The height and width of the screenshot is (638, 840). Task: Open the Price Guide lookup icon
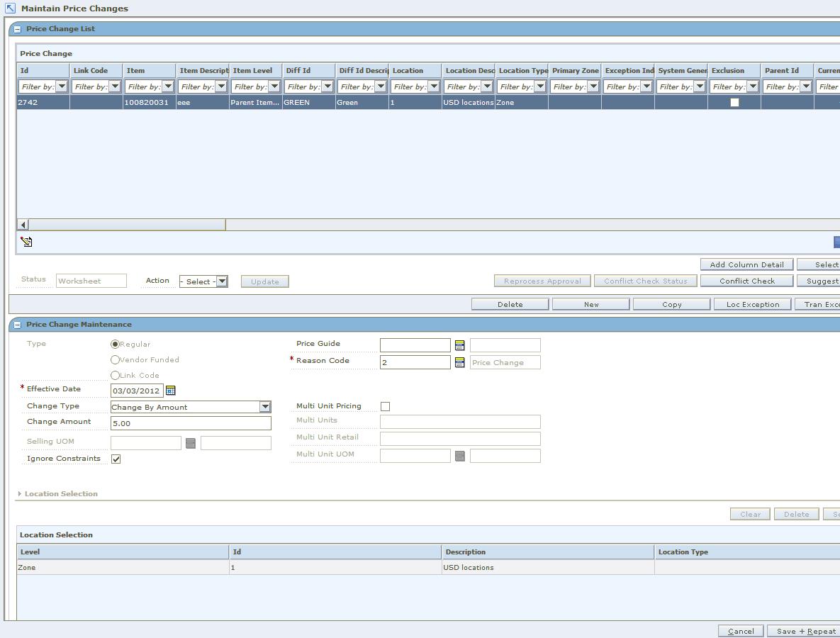tap(459, 345)
